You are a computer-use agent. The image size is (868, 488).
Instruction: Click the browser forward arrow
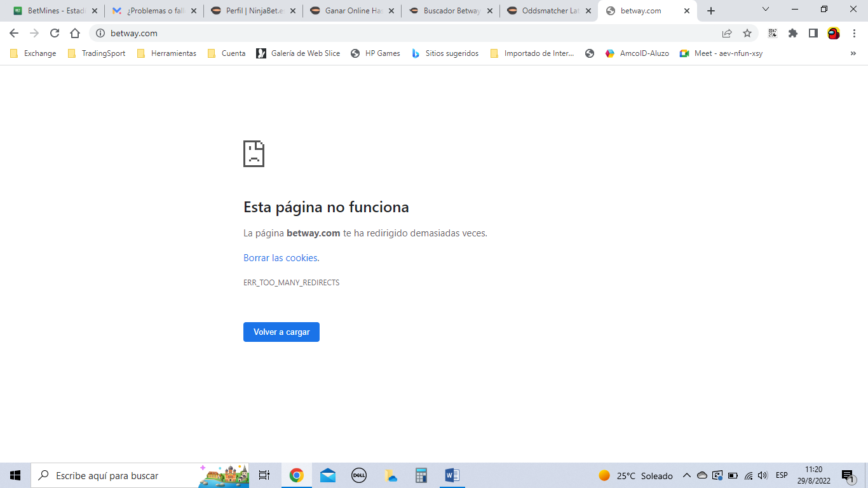point(34,33)
